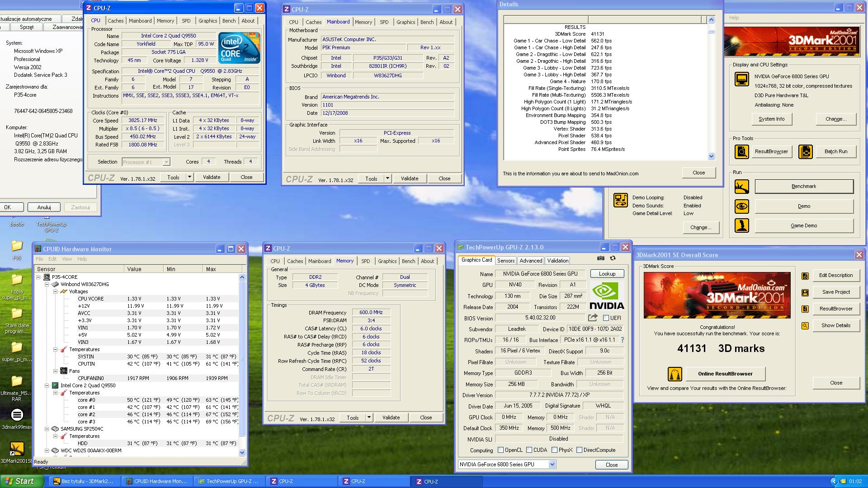Click the Benchmark icon in the Run group
This screenshot has width=868, height=488.
pos(741,187)
